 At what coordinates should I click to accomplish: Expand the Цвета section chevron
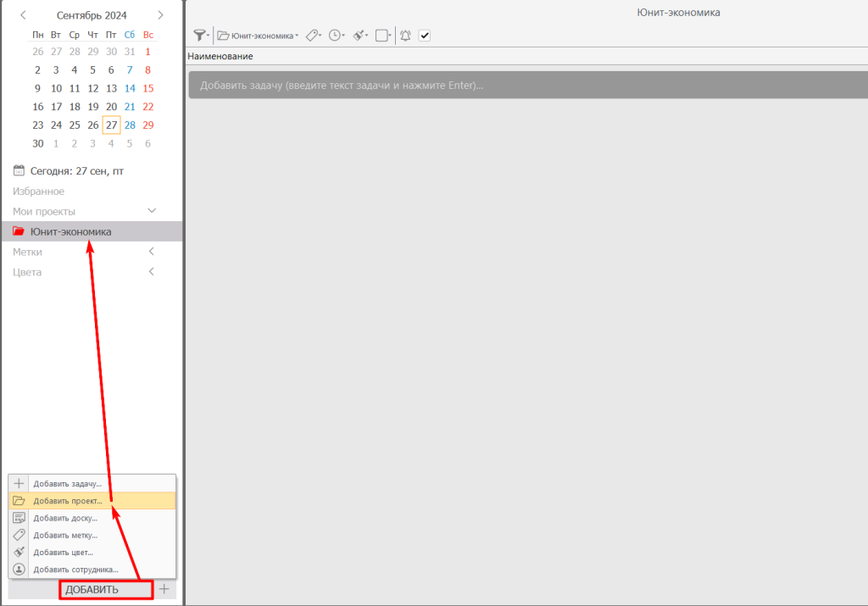(x=152, y=272)
